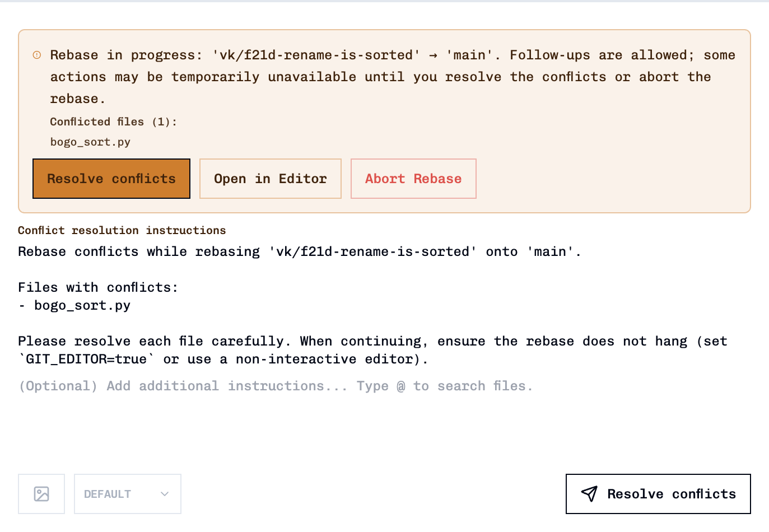Screen dimensions: 769x532
Task: Click bogo_sort.py in the files-with-conflicts list
Action: (x=82, y=305)
